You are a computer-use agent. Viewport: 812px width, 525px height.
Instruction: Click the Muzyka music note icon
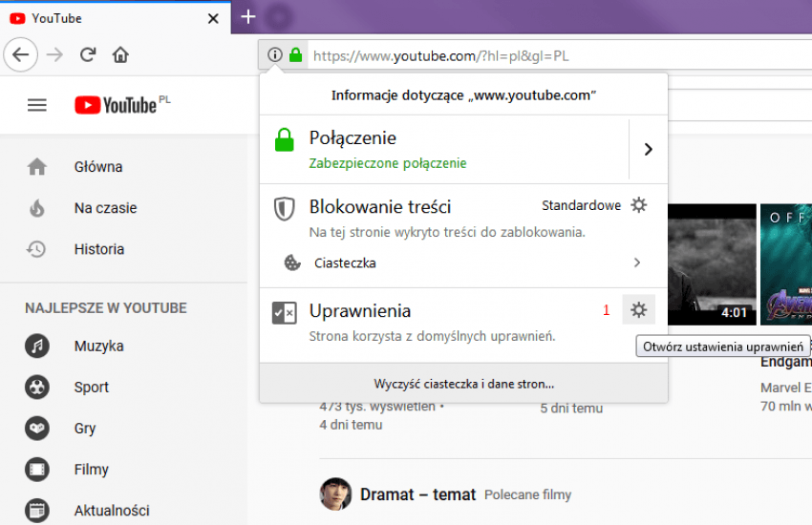pyautogui.click(x=37, y=346)
